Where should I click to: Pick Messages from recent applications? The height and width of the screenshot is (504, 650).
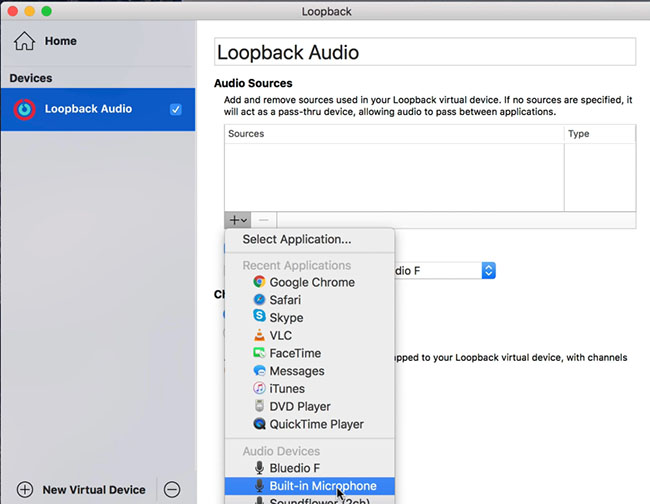tap(310, 371)
